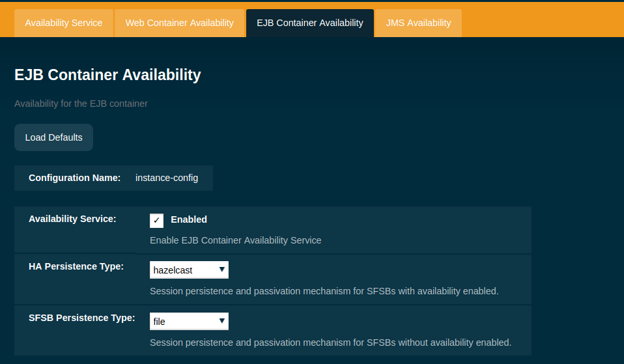Click the arrow on the file dropdown
Viewport: 624px width, 364px height.
[x=222, y=321]
